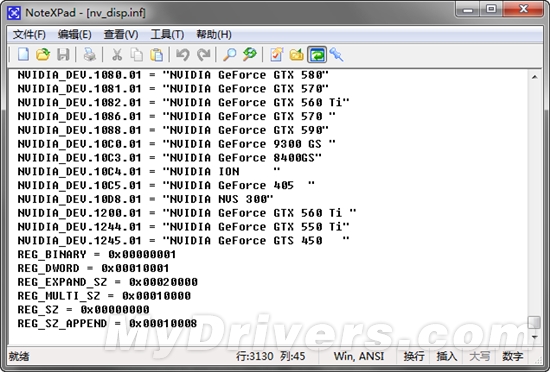This screenshot has height=372, width=550.
Task: Click the Cut scissors icon
Action: [x=116, y=55]
